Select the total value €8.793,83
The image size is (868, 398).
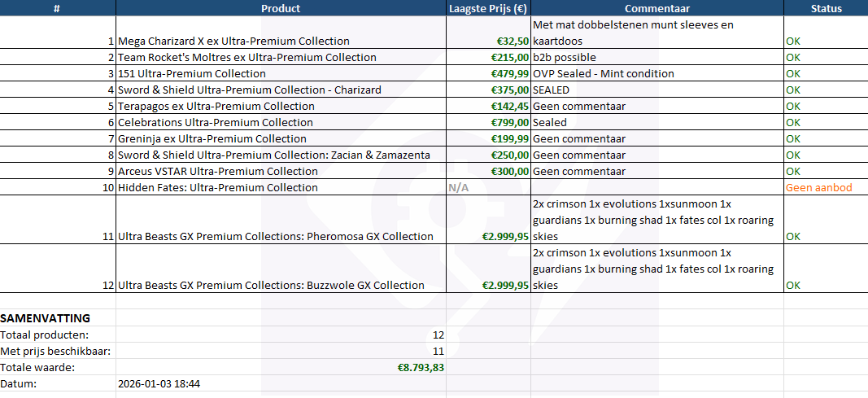421,367
